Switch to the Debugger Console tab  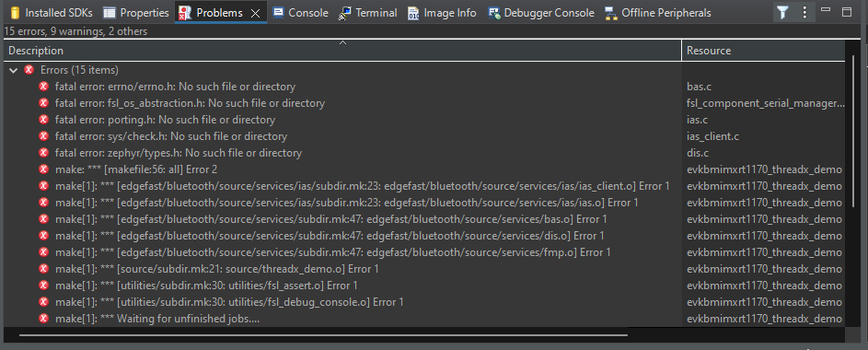point(541,12)
